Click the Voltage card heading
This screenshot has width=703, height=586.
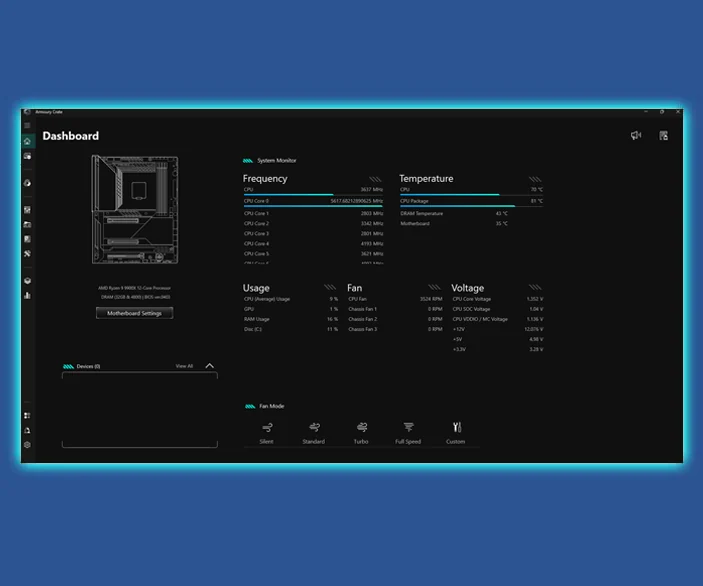tap(467, 288)
